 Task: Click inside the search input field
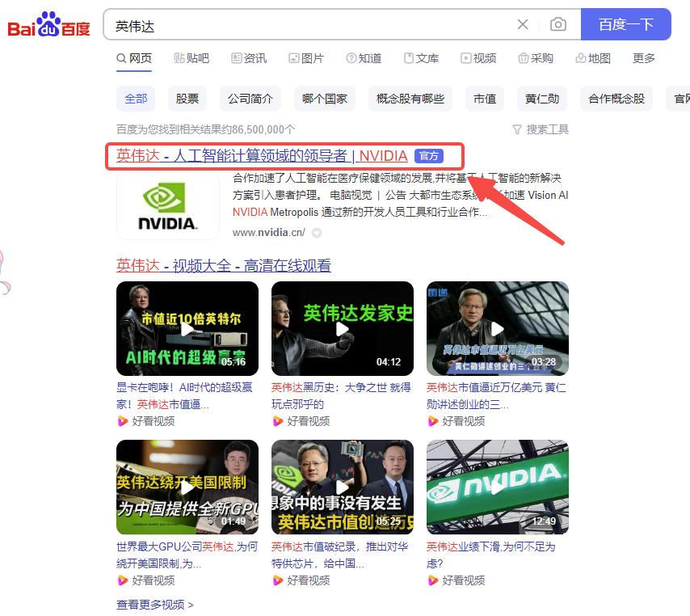307,25
